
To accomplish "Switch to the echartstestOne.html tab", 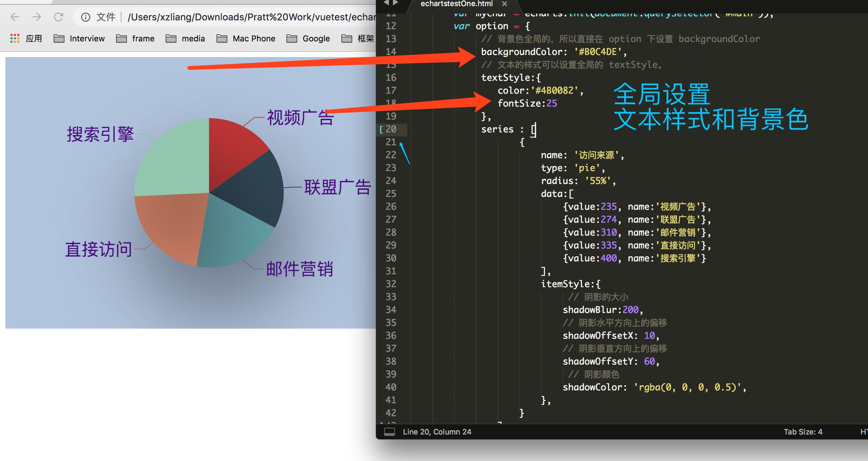I will coord(456,4).
